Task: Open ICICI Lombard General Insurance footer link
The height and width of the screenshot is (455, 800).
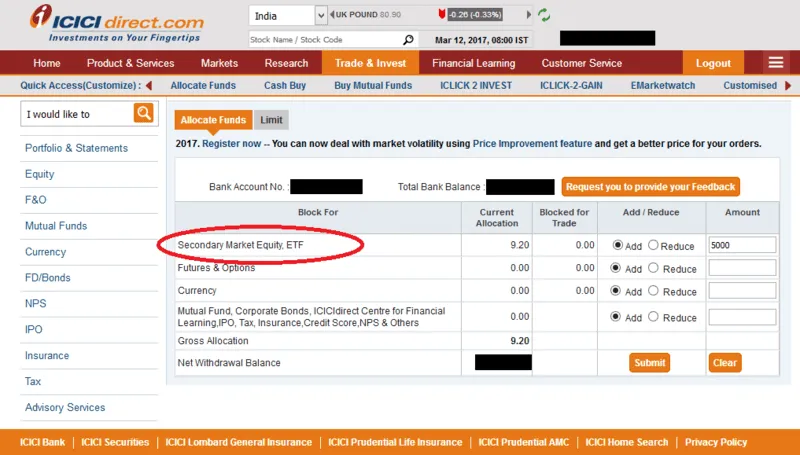Action: coord(238,442)
